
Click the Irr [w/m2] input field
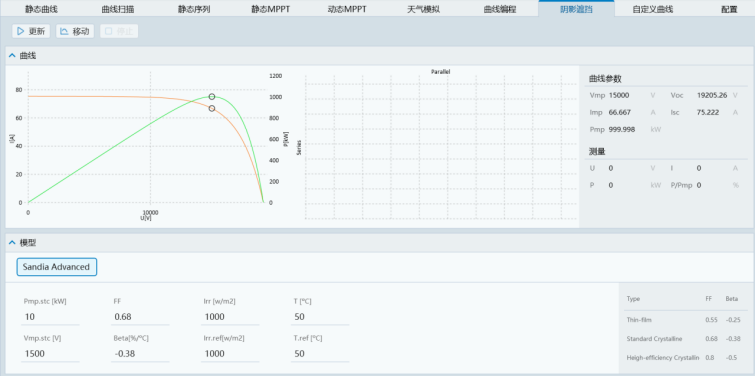(x=230, y=317)
